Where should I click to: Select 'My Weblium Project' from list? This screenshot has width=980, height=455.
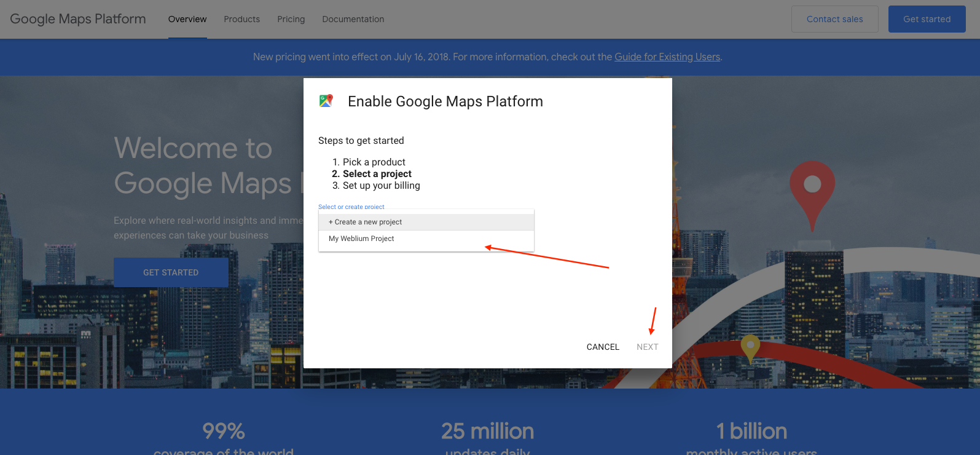(x=426, y=239)
